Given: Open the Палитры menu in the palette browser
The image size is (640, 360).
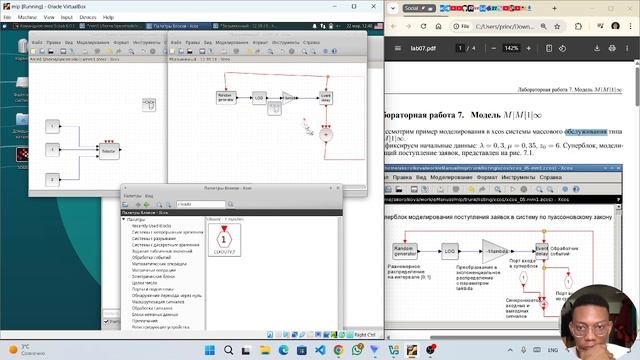Looking at the screenshot, I should 132,196.
